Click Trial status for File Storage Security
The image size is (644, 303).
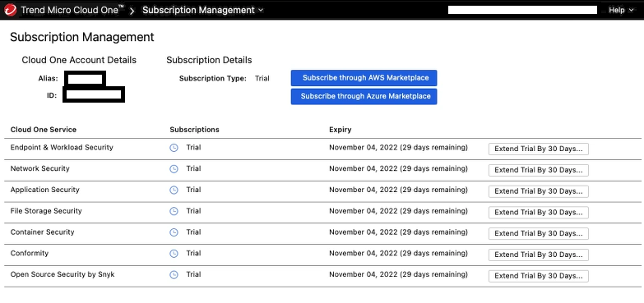click(193, 211)
